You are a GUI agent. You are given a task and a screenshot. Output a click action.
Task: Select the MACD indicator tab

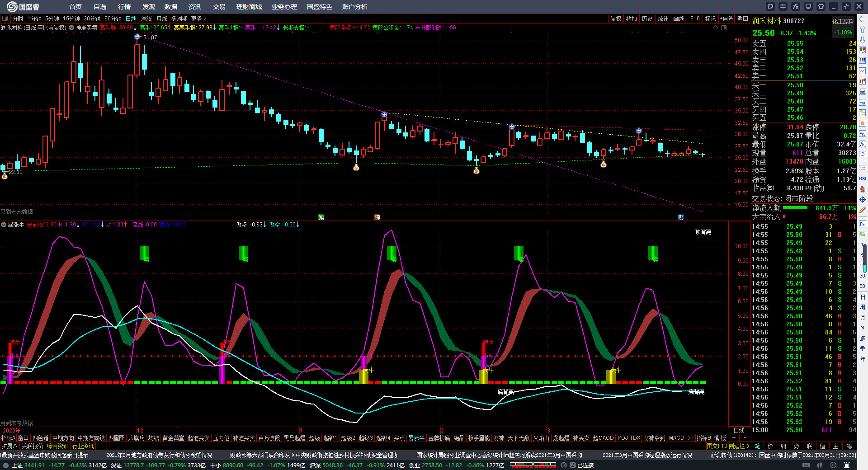point(676,438)
